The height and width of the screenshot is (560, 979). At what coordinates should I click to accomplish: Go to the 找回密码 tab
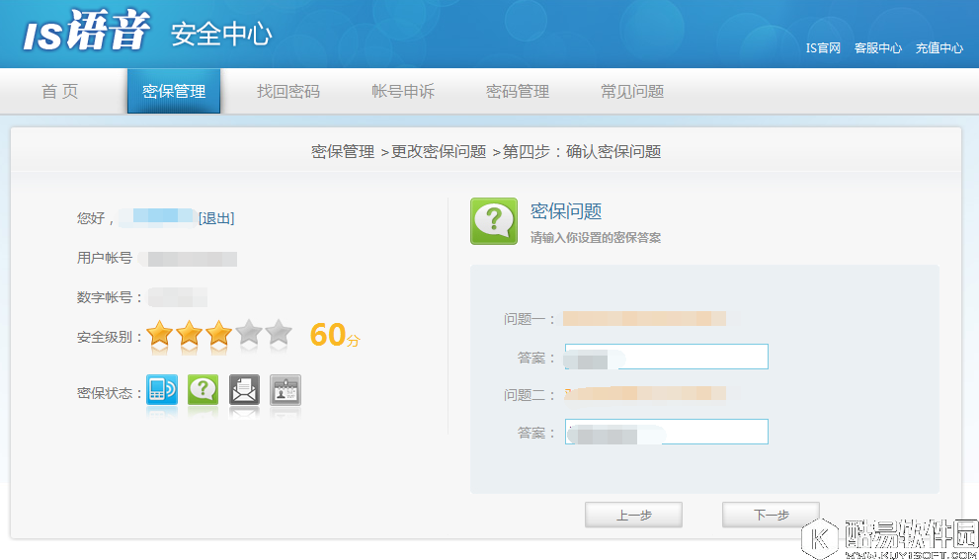tap(288, 92)
